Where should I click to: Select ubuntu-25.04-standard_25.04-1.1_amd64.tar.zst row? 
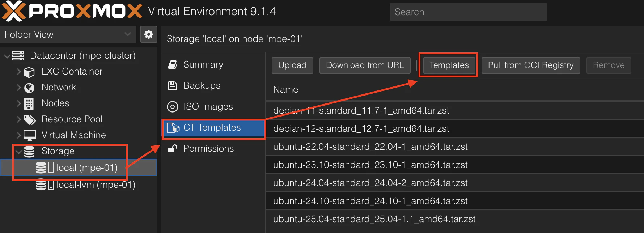(x=455, y=219)
